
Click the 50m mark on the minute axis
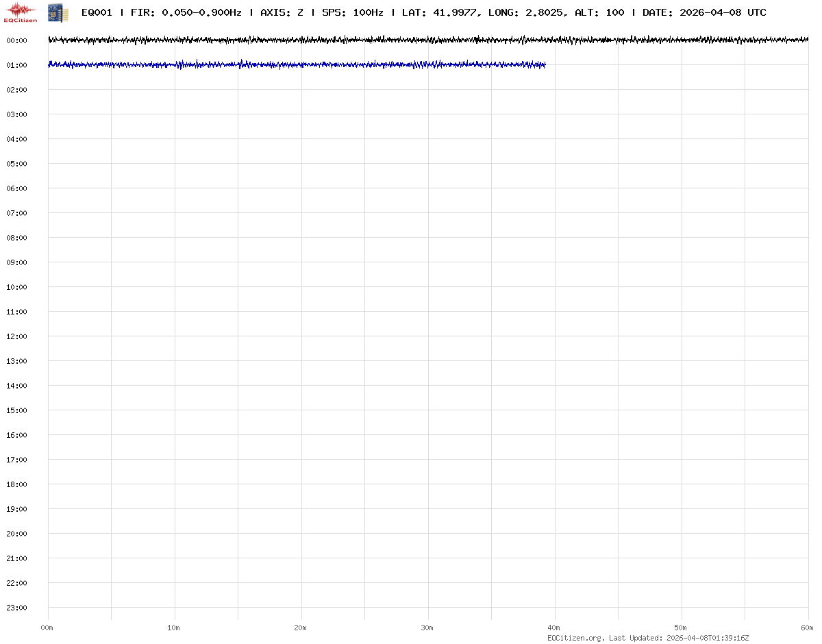coord(681,628)
